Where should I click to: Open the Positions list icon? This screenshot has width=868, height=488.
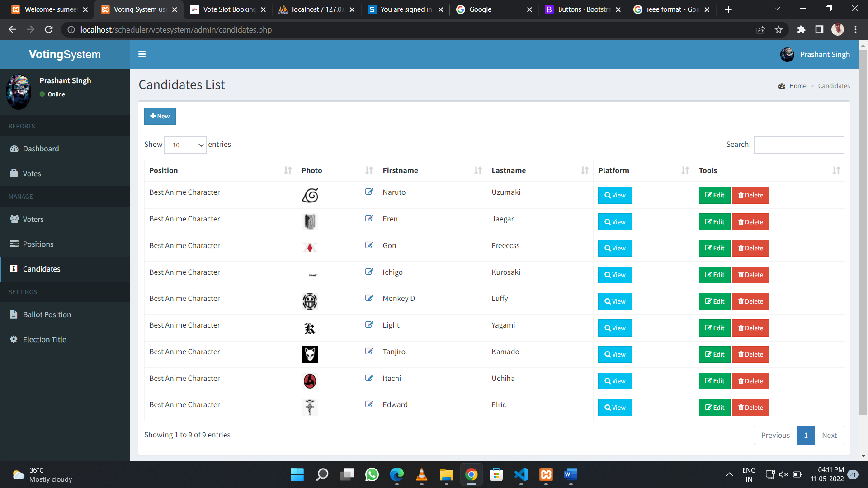14,244
